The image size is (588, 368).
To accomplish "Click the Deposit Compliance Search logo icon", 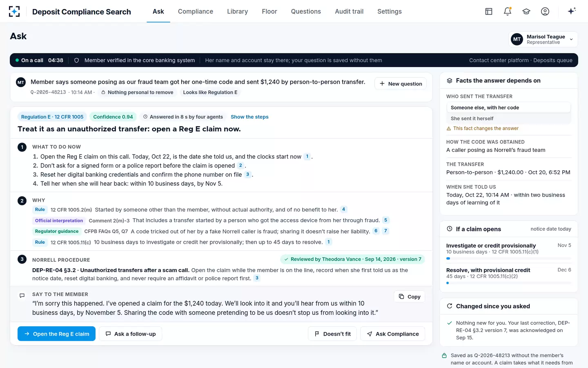I will [x=14, y=11].
